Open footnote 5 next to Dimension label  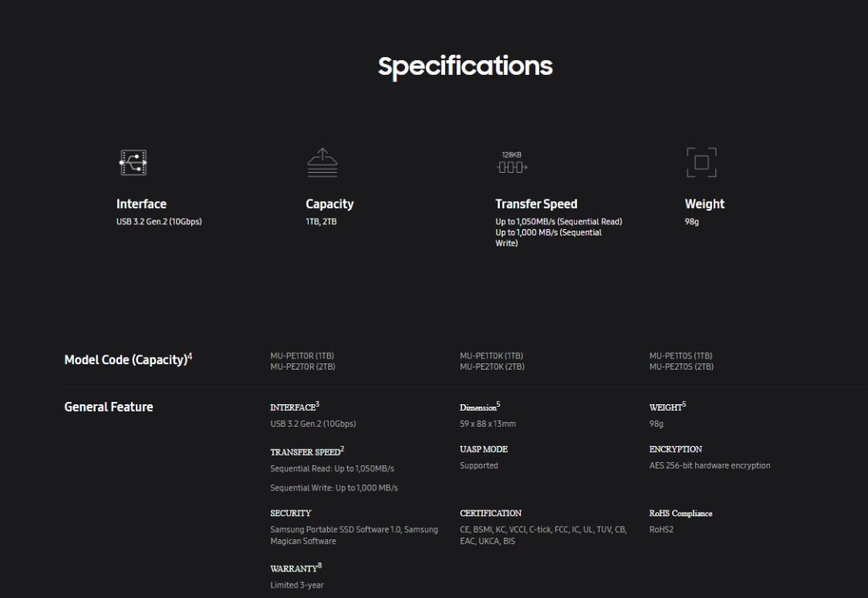coord(498,404)
